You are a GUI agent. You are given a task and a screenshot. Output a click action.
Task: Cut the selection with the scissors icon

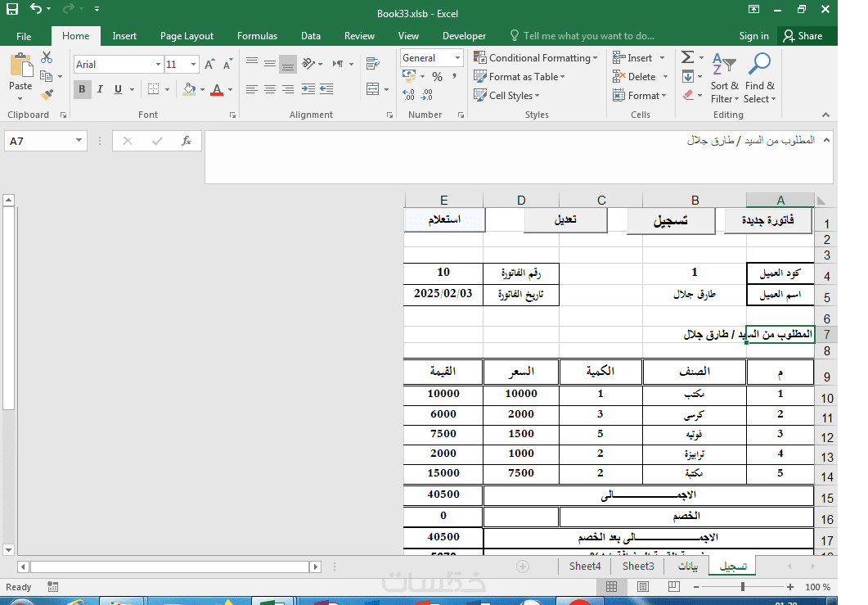(47, 57)
